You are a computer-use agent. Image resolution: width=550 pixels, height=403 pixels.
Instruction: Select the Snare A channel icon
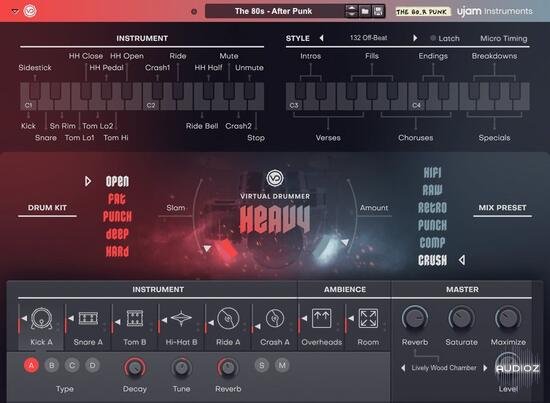(88, 318)
